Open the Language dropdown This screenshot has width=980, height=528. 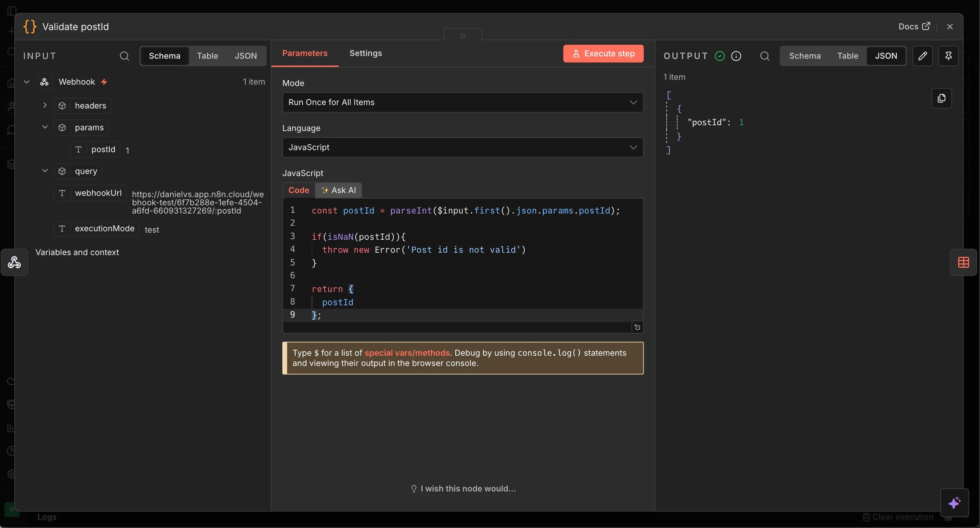463,147
